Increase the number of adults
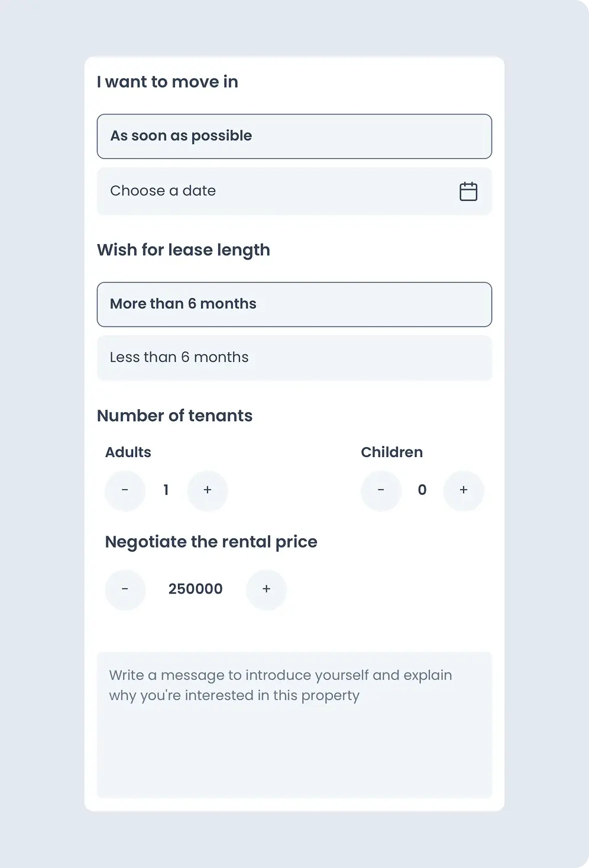This screenshot has height=868, width=589. pos(208,490)
